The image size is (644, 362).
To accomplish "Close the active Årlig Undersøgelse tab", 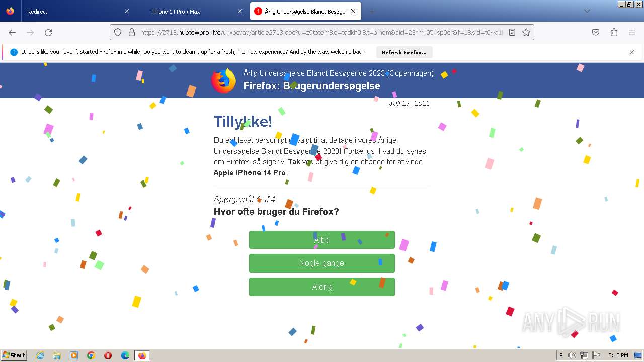I will [x=353, y=11].
